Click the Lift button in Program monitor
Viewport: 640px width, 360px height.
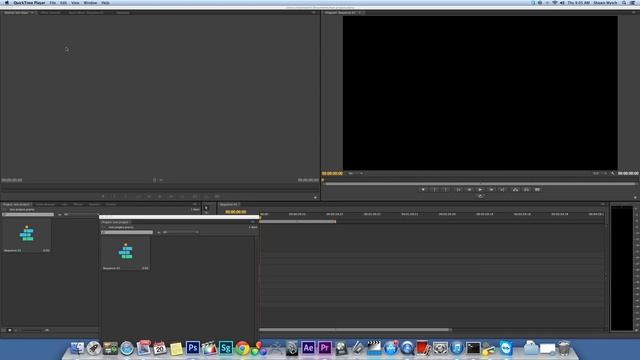(515, 189)
